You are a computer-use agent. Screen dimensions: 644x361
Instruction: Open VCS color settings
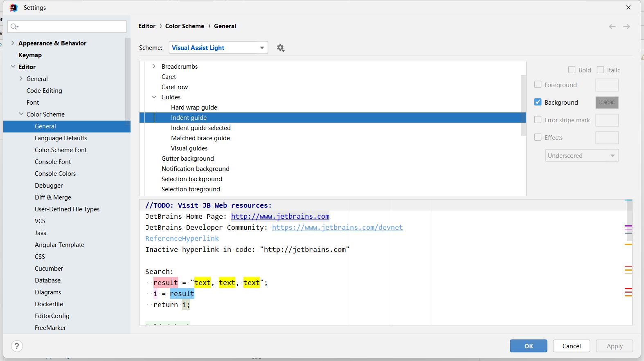tap(40, 221)
